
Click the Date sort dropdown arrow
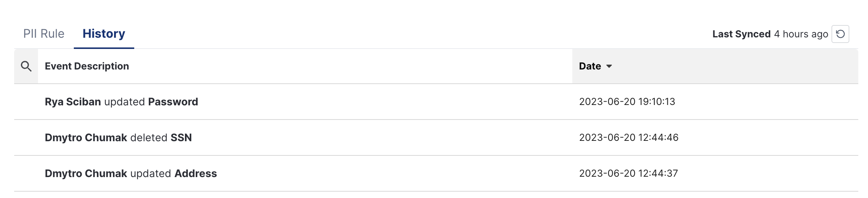pyautogui.click(x=609, y=66)
